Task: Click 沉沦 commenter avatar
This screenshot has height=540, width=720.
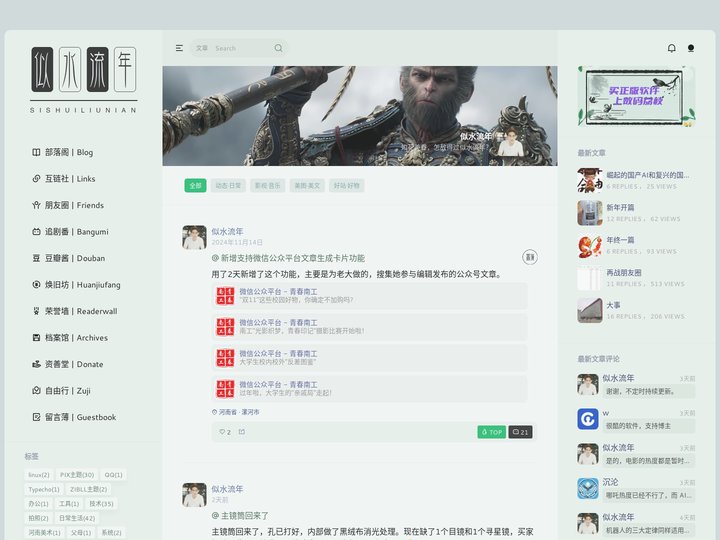Action: tap(588, 489)
